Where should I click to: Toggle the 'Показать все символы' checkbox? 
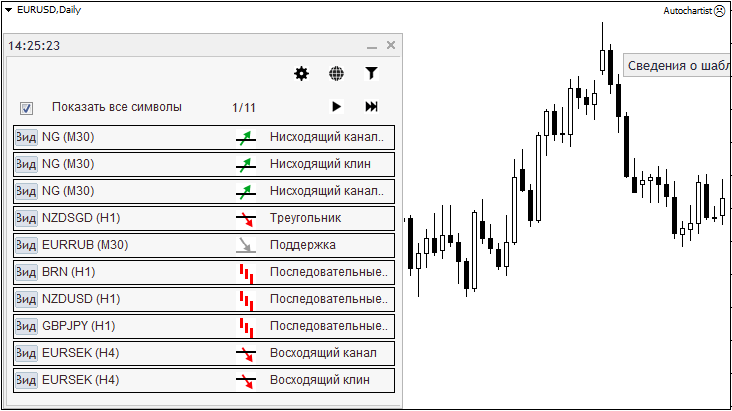27,108
